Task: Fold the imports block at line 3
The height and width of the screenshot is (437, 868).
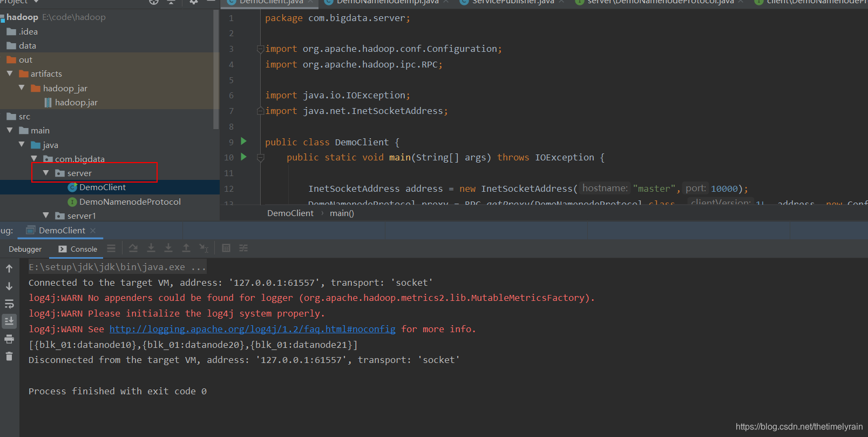Action: click(261, 49)
